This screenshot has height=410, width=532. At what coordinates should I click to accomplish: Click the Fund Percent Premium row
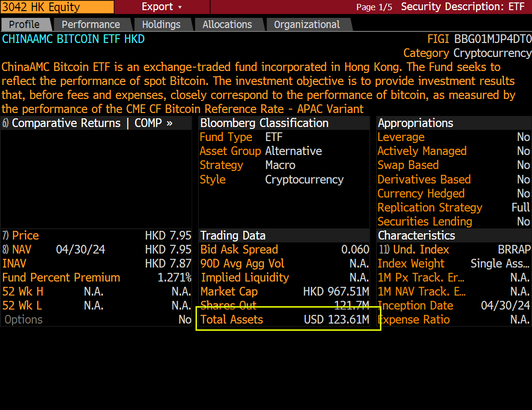click(x=97, y=278)
